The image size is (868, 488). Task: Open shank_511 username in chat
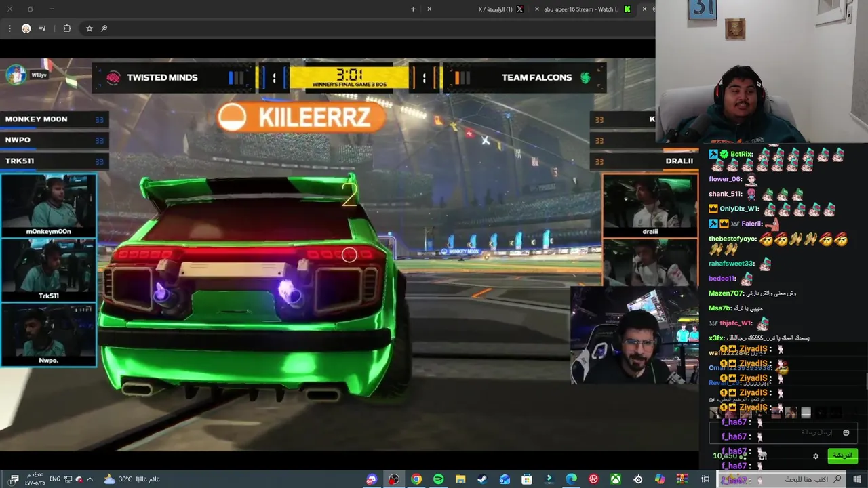[726, 195]
